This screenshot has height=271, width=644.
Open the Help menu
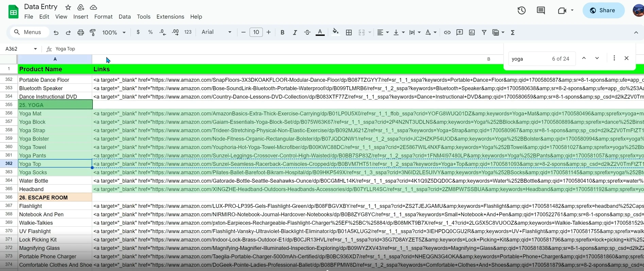[196, 17]
